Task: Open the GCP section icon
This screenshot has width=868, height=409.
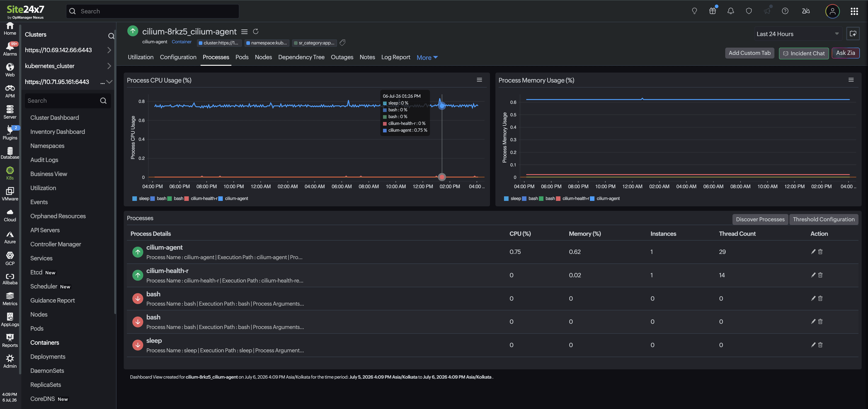Action: [10, 259]
